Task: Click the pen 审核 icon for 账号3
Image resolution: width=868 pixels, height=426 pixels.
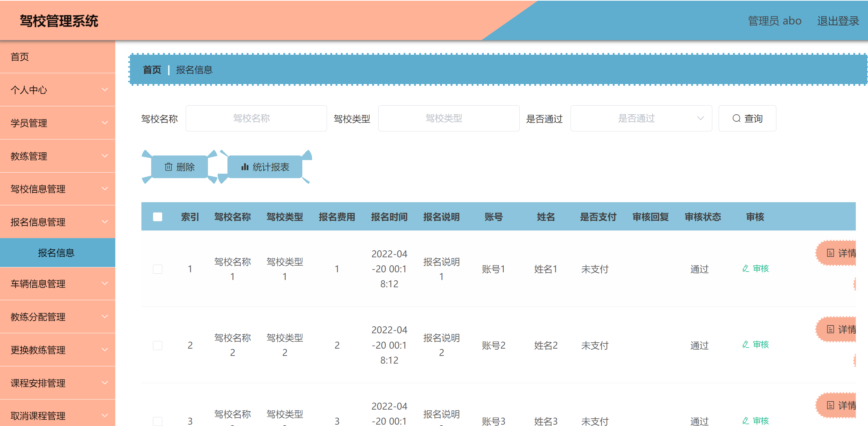Action: click(x=755, y=420)
